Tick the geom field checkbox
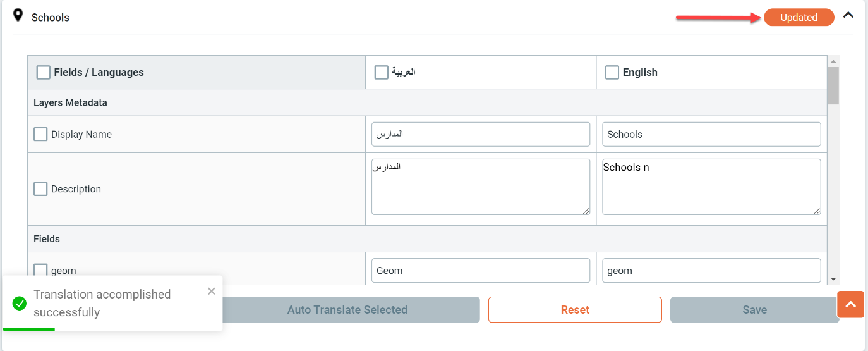The width and height of the screenshot is (868, 351). point(40,270)
